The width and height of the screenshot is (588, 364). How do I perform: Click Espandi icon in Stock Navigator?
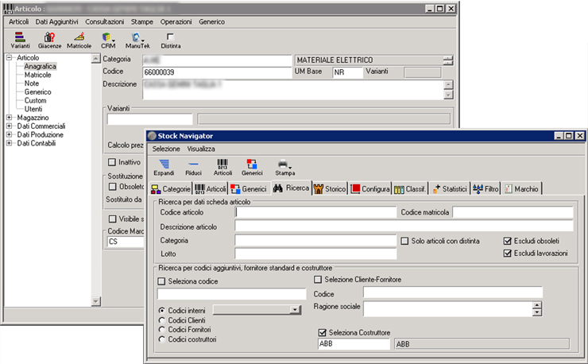164,168
